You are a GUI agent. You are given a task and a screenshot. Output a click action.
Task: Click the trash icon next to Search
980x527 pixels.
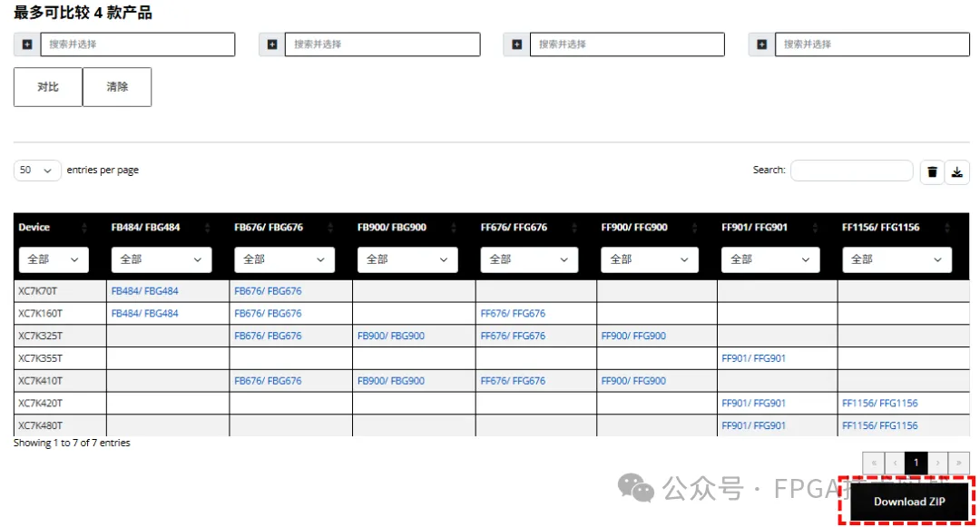[x=932, y=171]
